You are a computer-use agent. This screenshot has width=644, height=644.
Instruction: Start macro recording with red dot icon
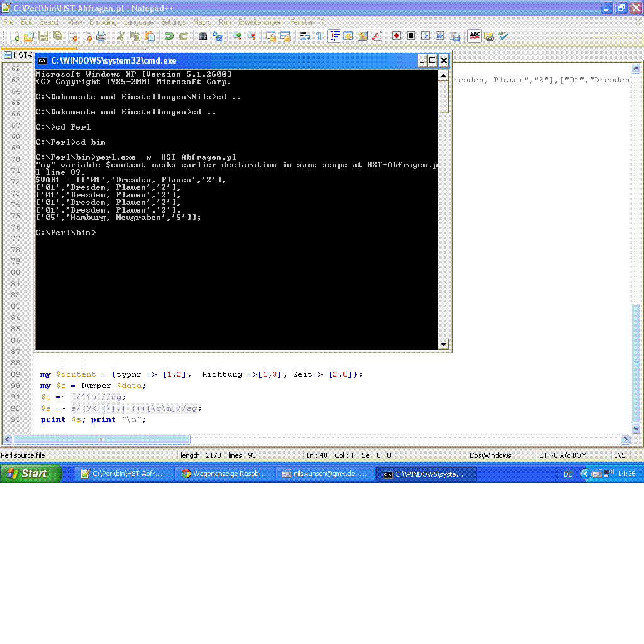396,36
